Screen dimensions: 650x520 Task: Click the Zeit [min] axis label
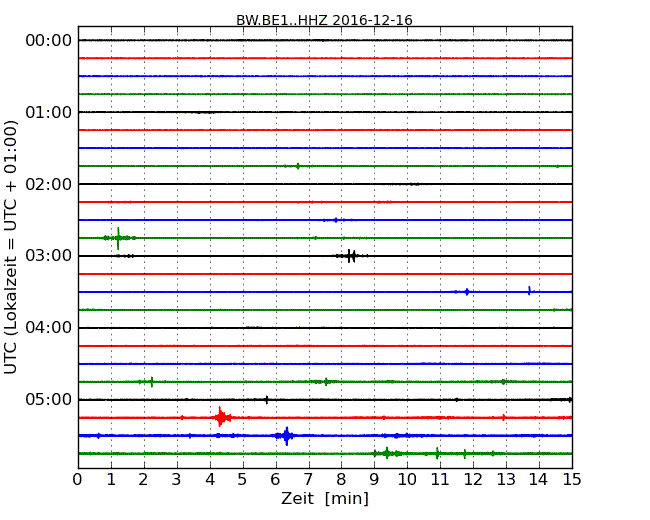click(325, 498)
